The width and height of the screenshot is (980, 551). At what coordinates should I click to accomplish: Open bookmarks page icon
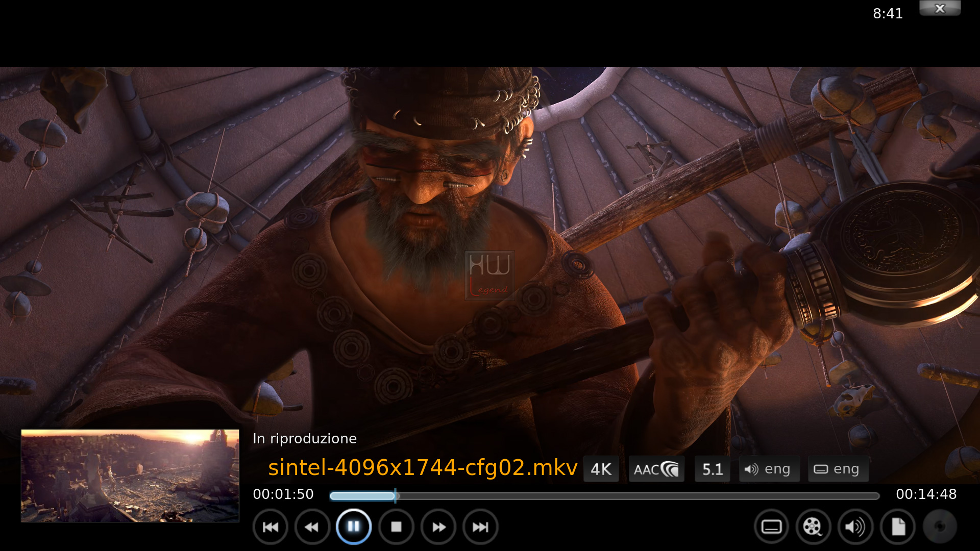click(x=898, y=527)
